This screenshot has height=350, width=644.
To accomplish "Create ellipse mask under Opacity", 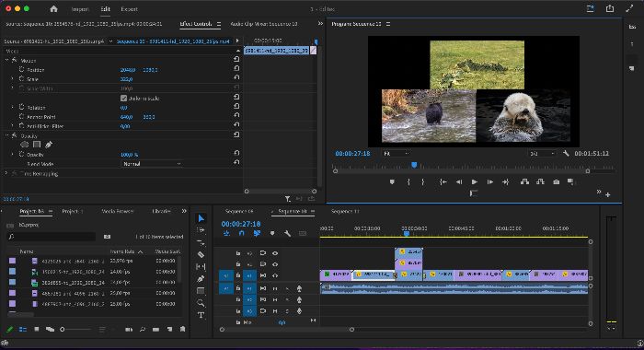I will pyautogui.click(x=25, y=145).
